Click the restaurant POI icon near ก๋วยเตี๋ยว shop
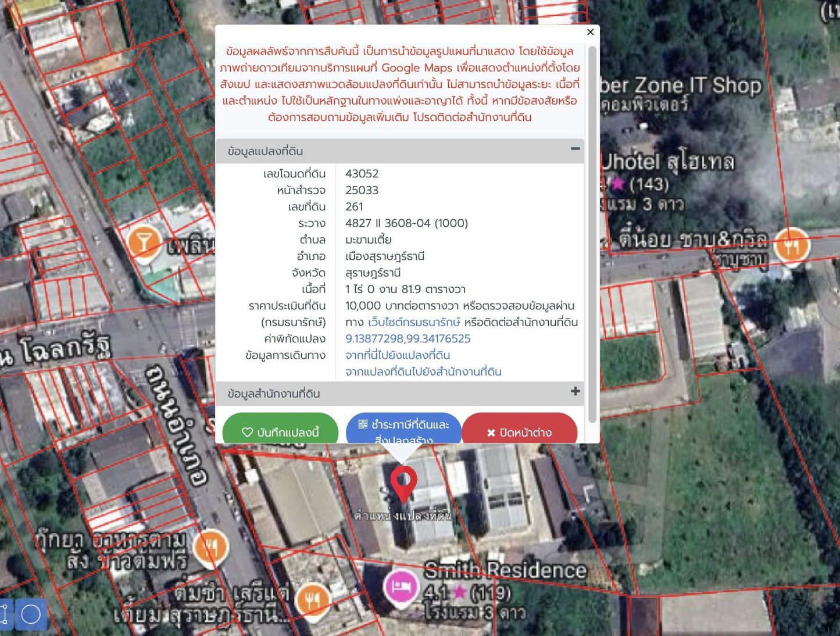This screenshot has width=840, height=636. [x=212, y=546]
